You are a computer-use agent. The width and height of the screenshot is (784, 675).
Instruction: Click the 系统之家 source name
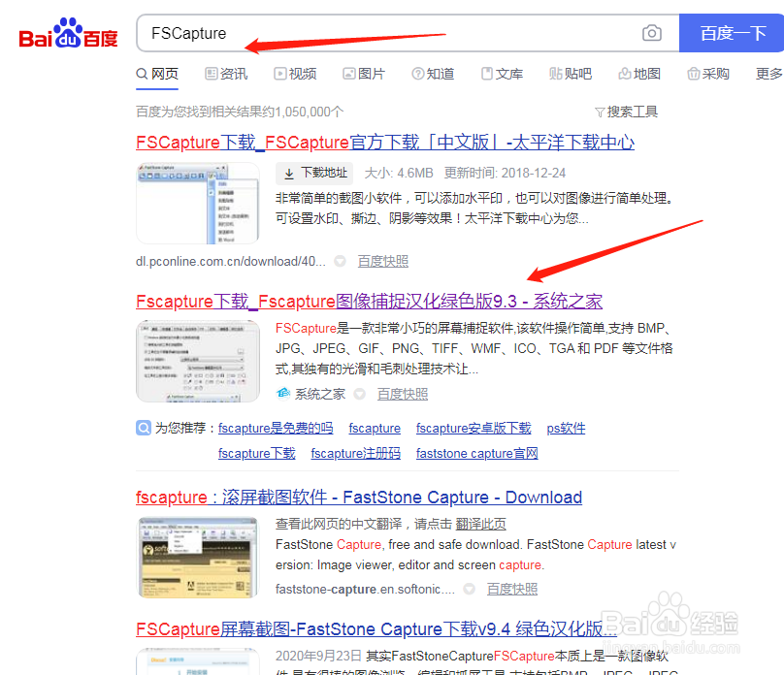click(320, 394)
